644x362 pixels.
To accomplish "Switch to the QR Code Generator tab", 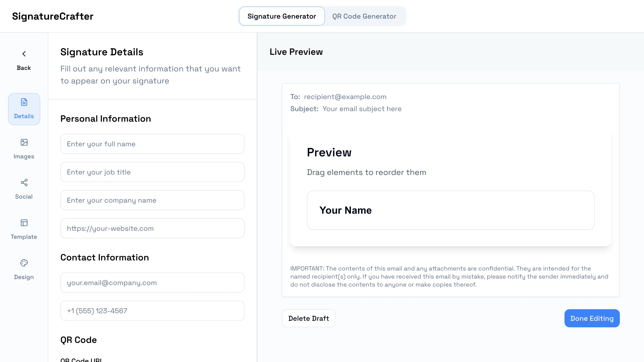I will [x=364, y=16].
